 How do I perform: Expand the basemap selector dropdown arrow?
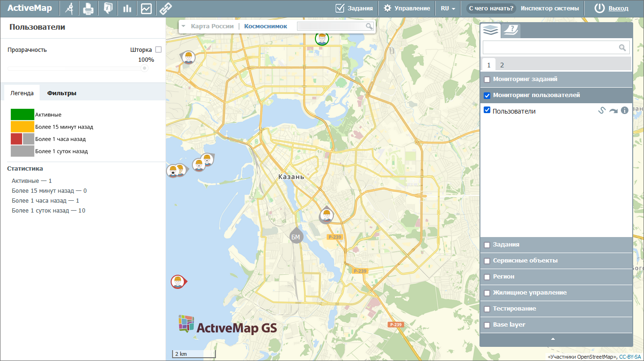tap(183, 26)
